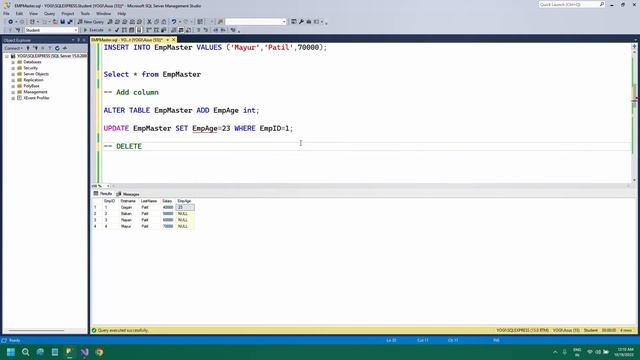Screen dimensions: 640x360
Task: Click the navigate Back circular icon
Action: point(11,22)
